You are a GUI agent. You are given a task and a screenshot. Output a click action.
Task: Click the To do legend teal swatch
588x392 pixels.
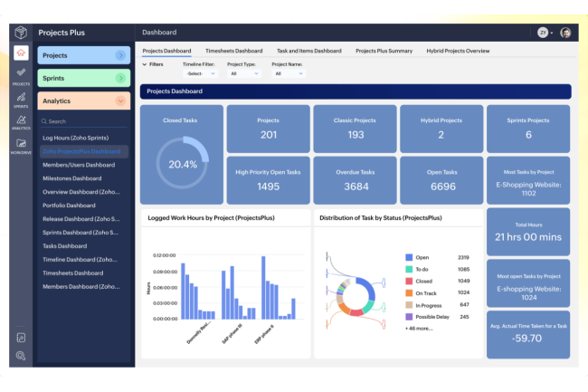coord(409,270)
